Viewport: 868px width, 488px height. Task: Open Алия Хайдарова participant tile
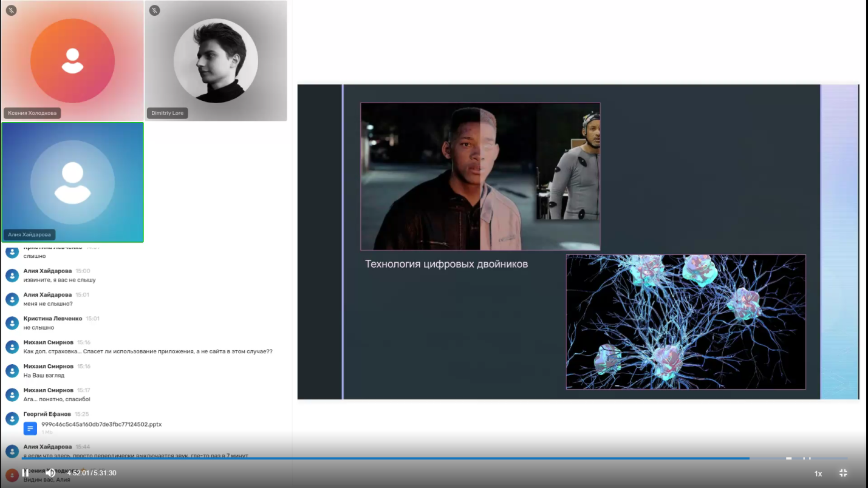coord(72,182)
